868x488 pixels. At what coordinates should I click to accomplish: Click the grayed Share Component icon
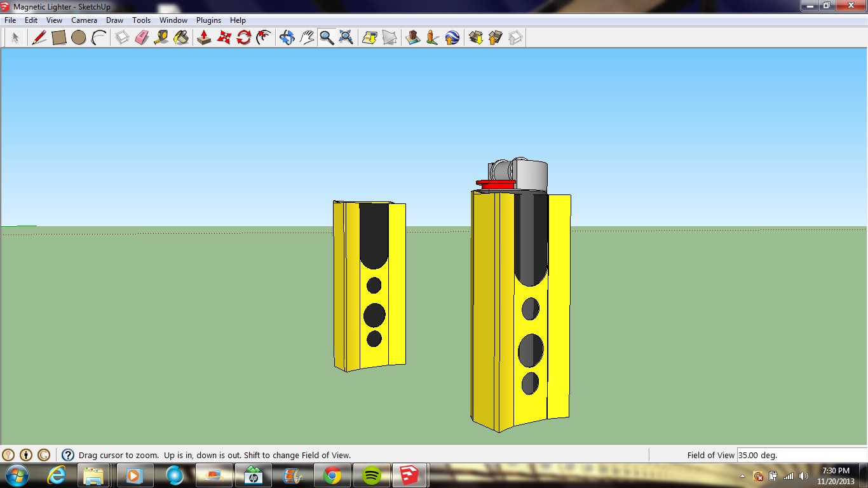515,37
